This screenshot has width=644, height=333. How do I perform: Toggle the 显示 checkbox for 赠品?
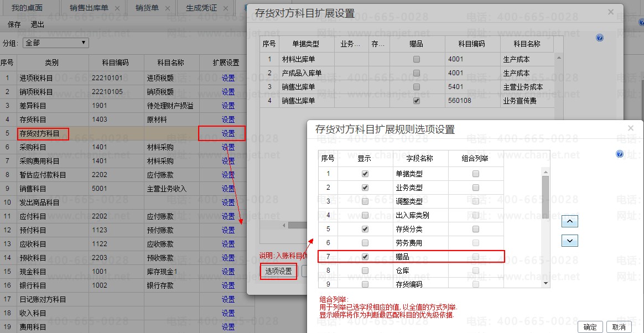365,257
